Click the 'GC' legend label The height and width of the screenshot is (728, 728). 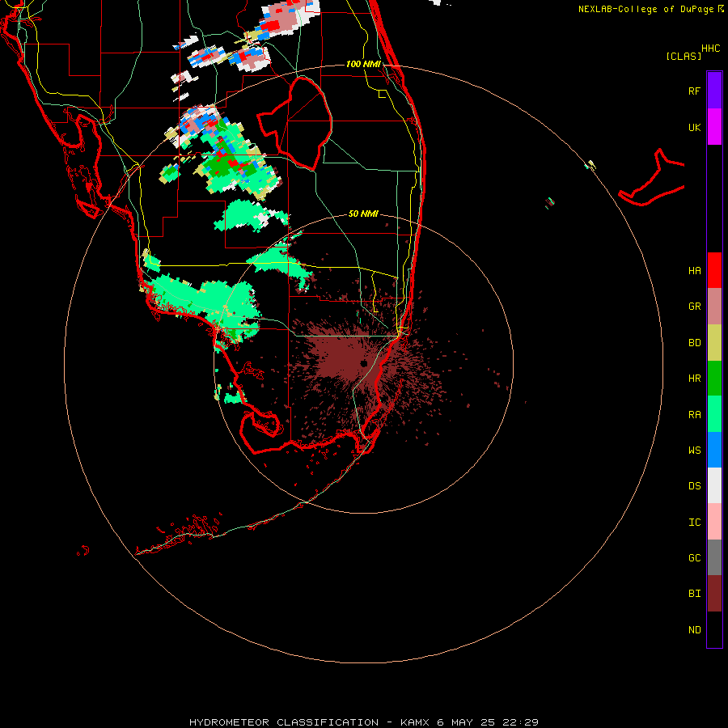694,558
